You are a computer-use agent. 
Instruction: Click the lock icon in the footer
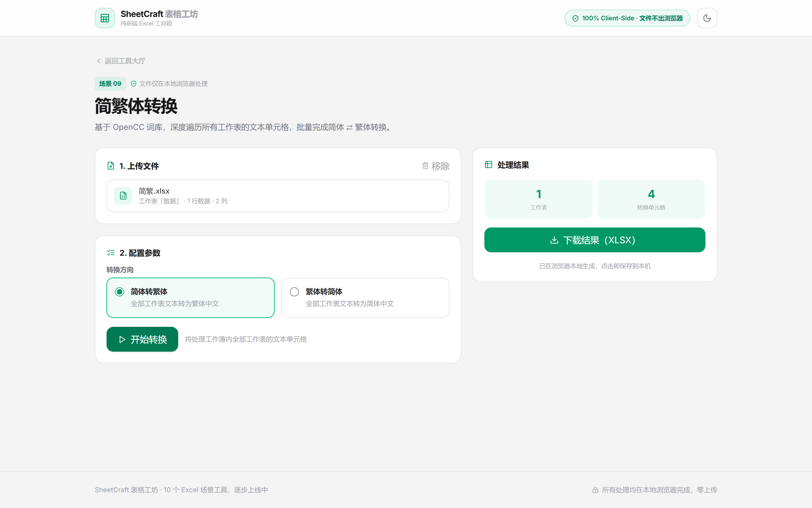pyautogui.click(x=595, y=490)
